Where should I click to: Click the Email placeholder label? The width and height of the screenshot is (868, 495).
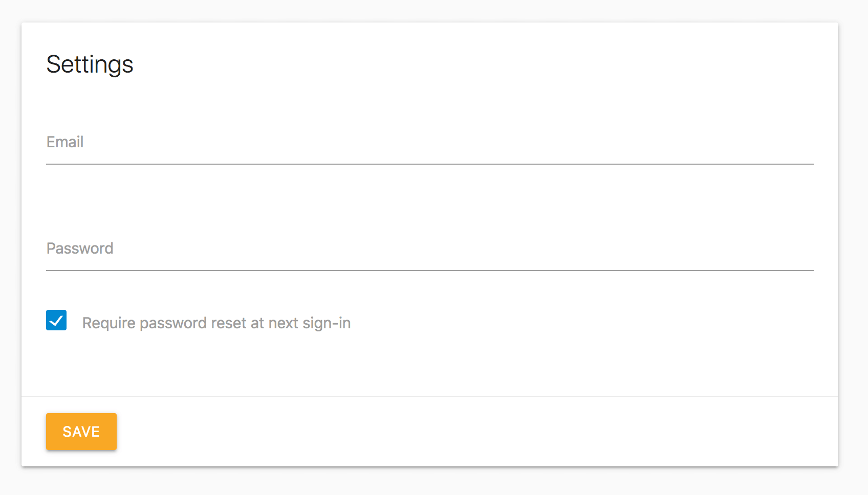[65, 142]
